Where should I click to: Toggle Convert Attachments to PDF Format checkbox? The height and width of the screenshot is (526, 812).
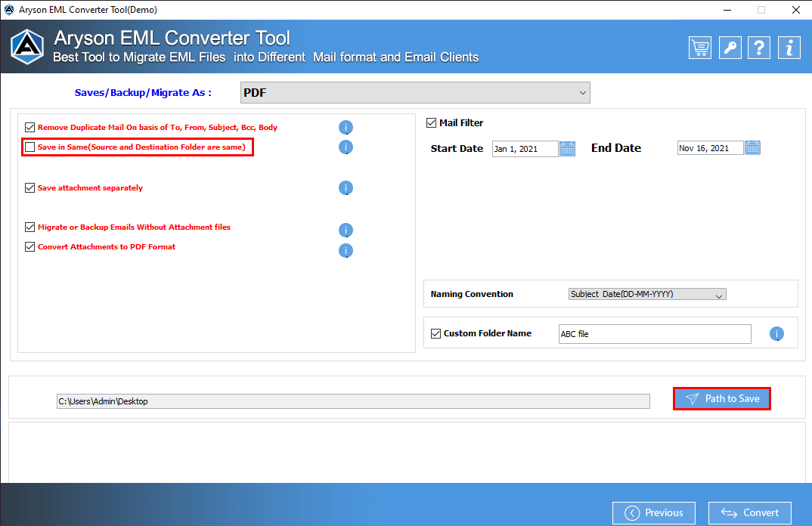pos(30,247)
